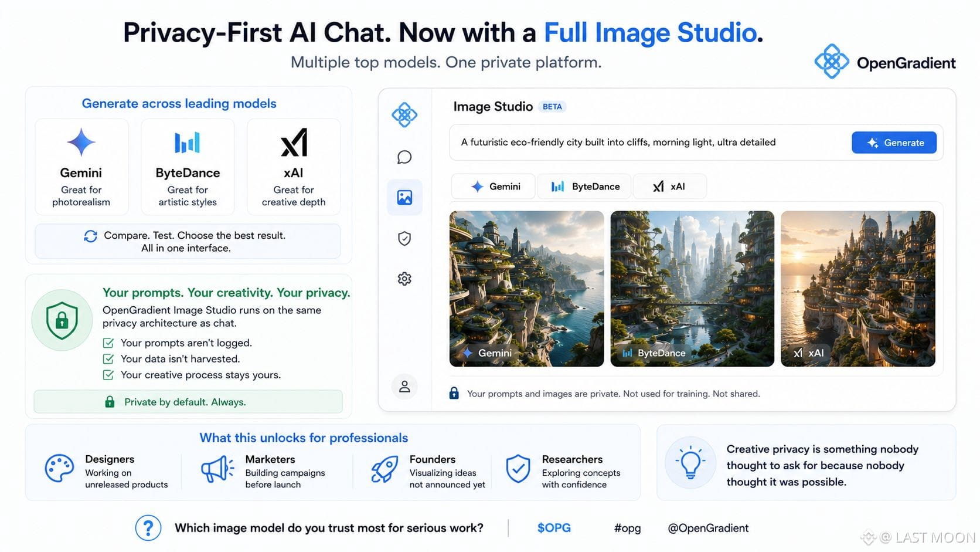Click the question mark circle icon
This screenshot has height=552, width=980.
tap(148, 528)
